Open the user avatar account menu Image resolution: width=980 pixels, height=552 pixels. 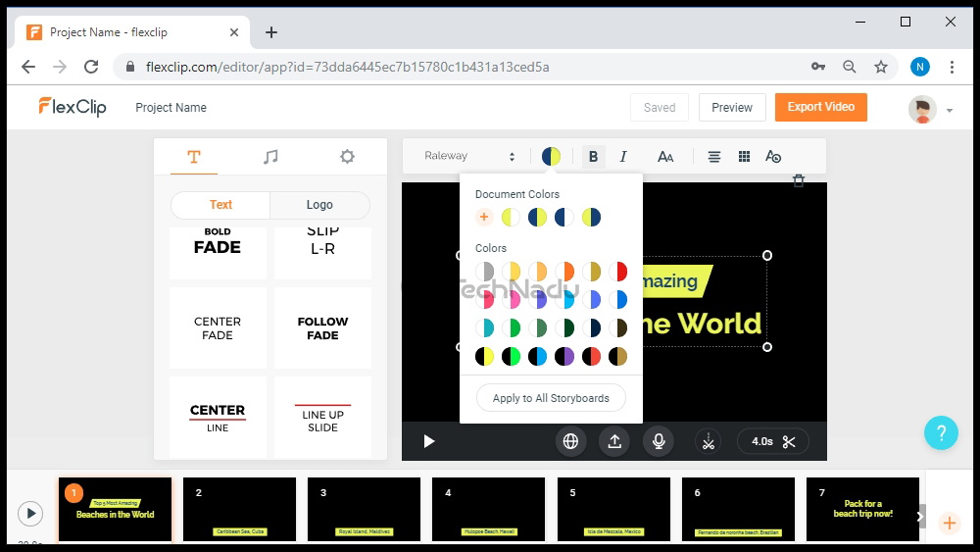[930, 109]
